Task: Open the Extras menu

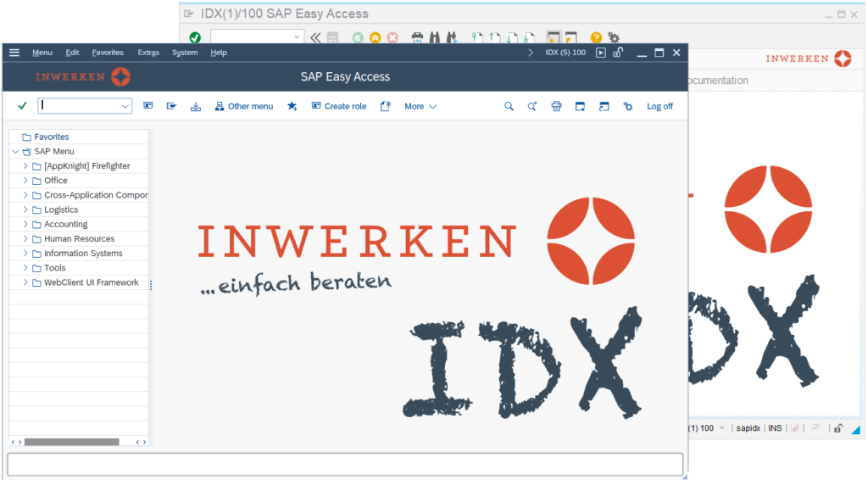Action: pos(148,53)
